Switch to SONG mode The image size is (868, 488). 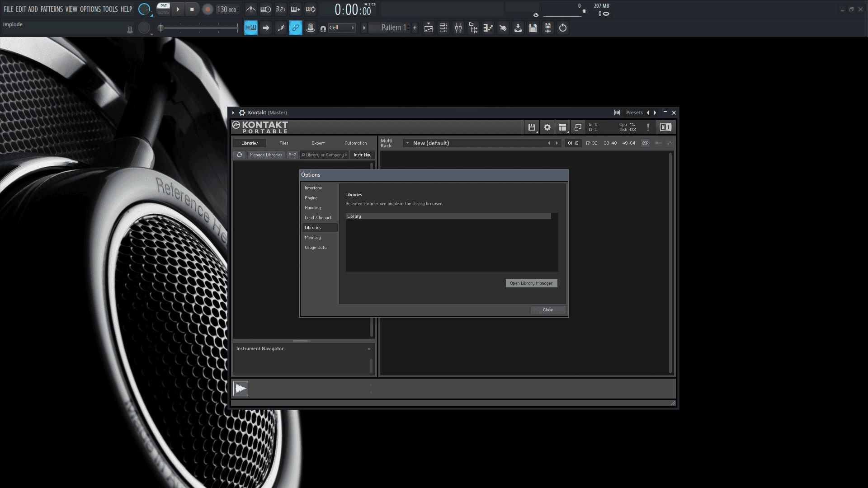pos(164,12)
